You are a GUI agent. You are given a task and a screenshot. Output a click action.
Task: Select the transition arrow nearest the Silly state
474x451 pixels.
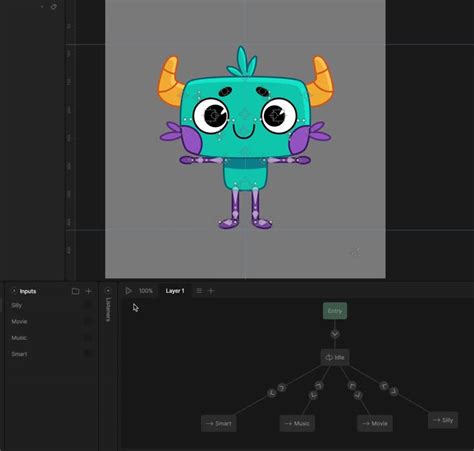click(394, 391)
